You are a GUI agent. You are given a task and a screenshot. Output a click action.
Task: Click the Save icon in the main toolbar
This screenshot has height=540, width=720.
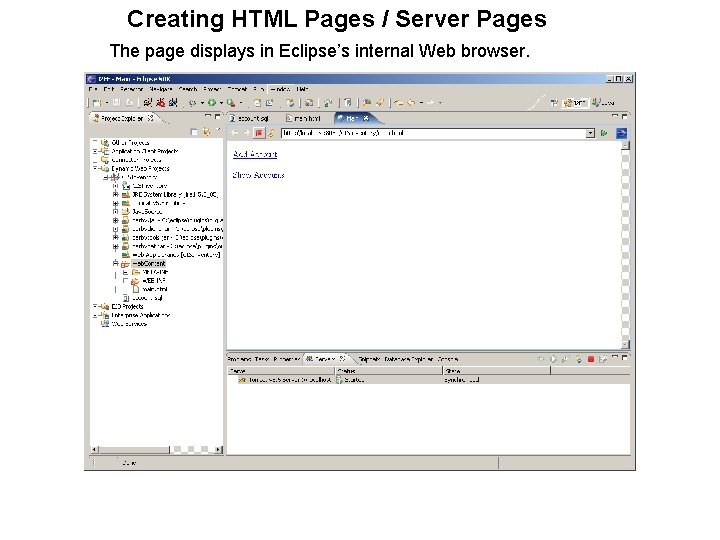click(x=117, y=103)
